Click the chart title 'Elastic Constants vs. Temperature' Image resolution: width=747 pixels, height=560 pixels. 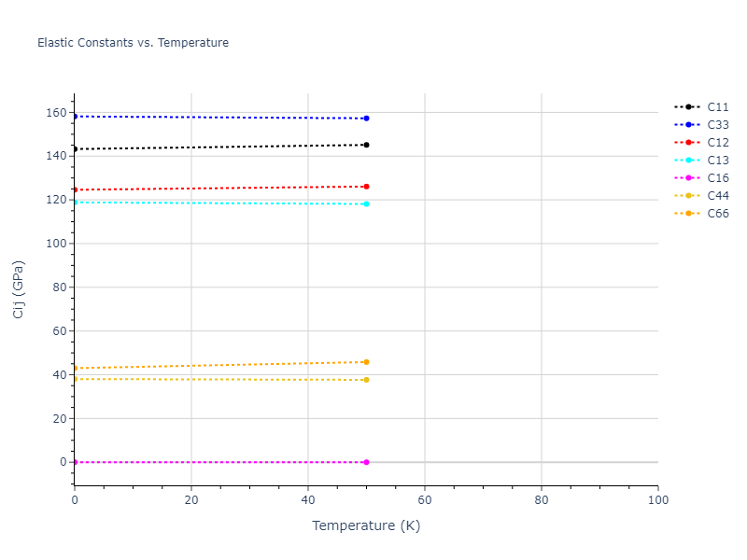point(133,43)
